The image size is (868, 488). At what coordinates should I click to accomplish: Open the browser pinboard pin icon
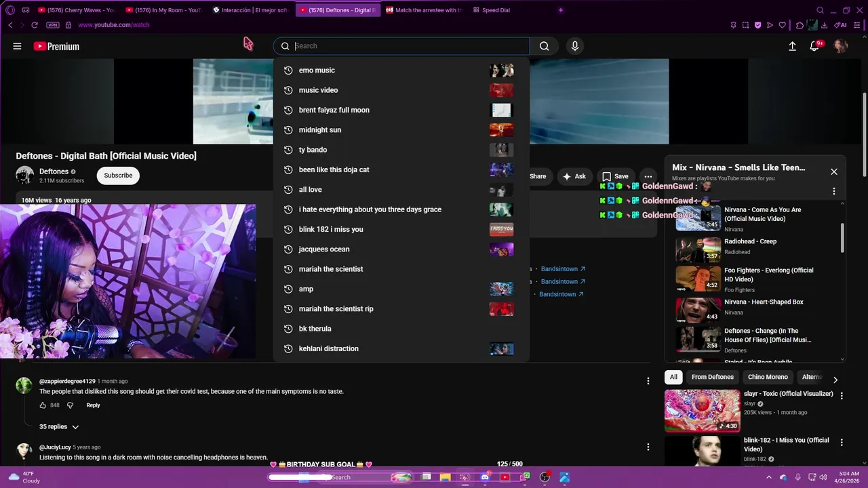733,25
